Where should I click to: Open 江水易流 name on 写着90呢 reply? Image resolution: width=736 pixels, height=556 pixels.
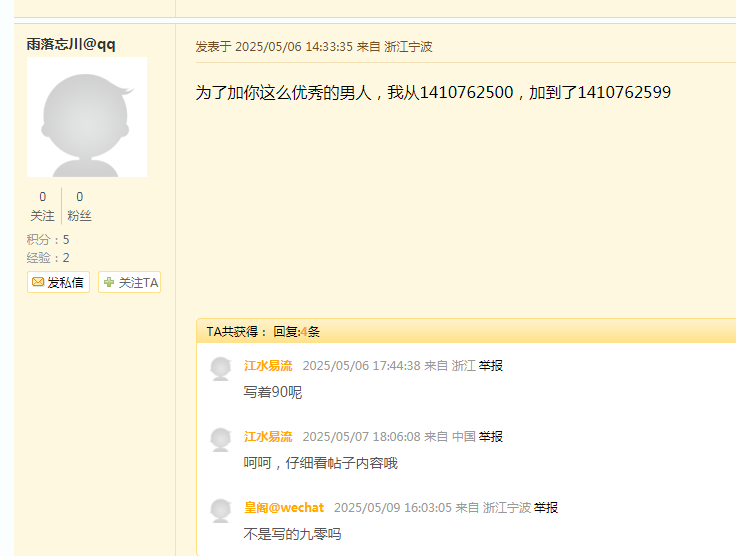point(268,366)
